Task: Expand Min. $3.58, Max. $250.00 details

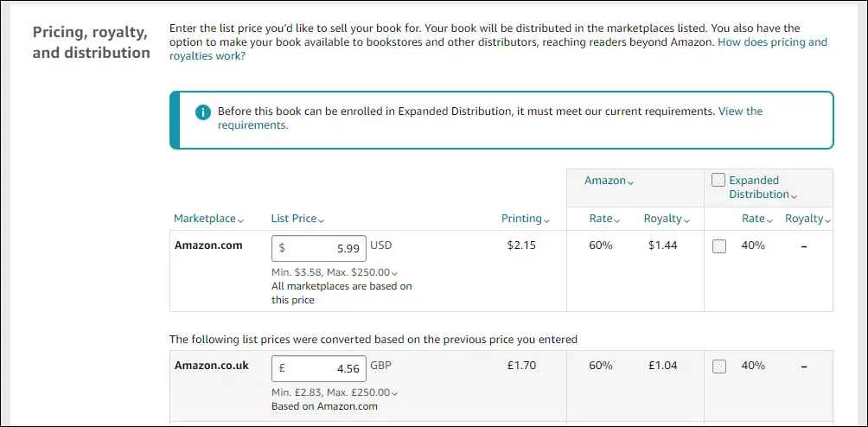Action: [x=335, y=272]
